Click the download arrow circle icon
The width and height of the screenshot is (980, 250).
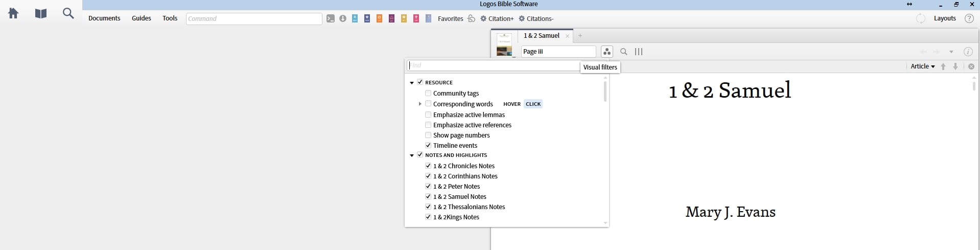coord(343,18)
